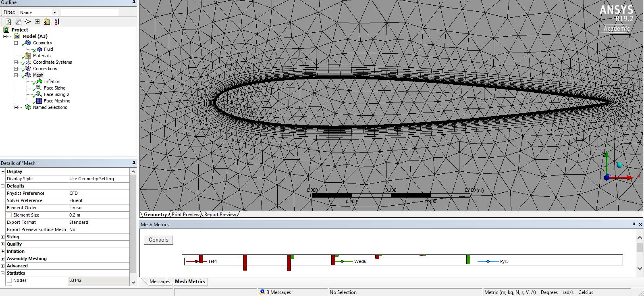Screen dimensions: 644x296
Task: Toggle the Element Size parameter checkbox
Action: (x=9, y=215)
